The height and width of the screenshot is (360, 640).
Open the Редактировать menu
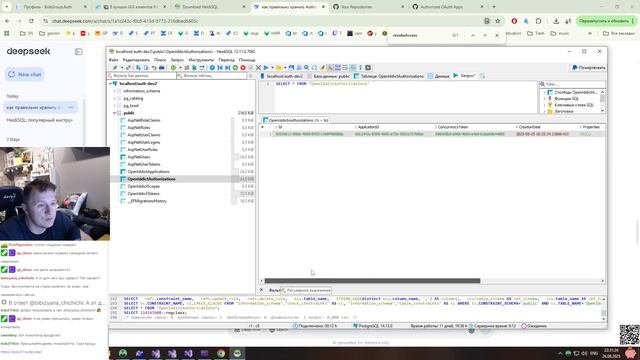pos(136,60)
